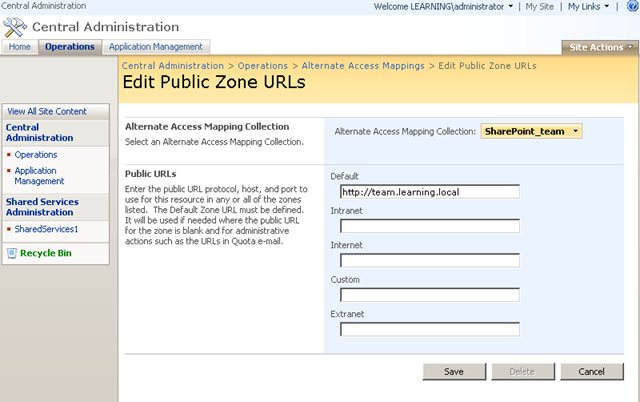Click the Default zone URL field
The height and width of the screenshot is (402, 640).
coord(429,192)
